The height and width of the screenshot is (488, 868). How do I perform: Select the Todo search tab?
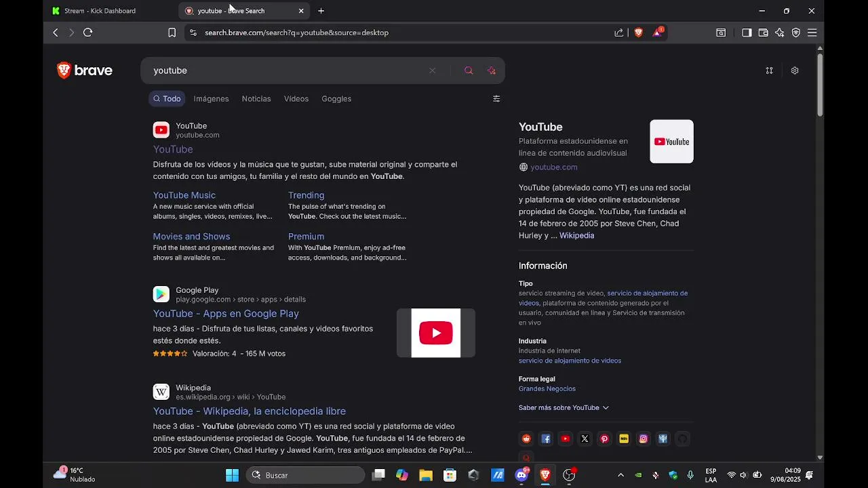[167, 99]
